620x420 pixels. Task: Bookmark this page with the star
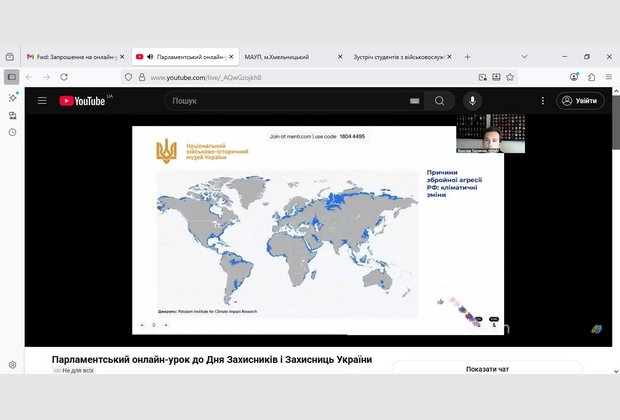(510, 77)
